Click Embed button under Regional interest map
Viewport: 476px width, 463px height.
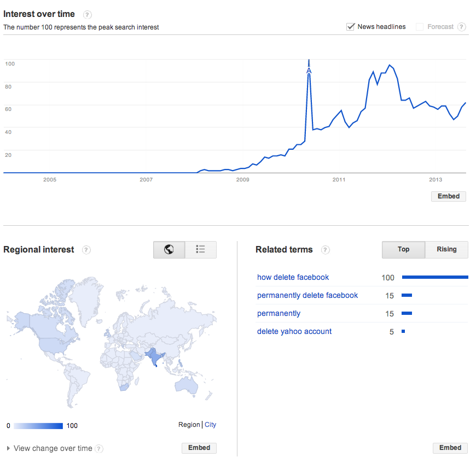point(199,448)
